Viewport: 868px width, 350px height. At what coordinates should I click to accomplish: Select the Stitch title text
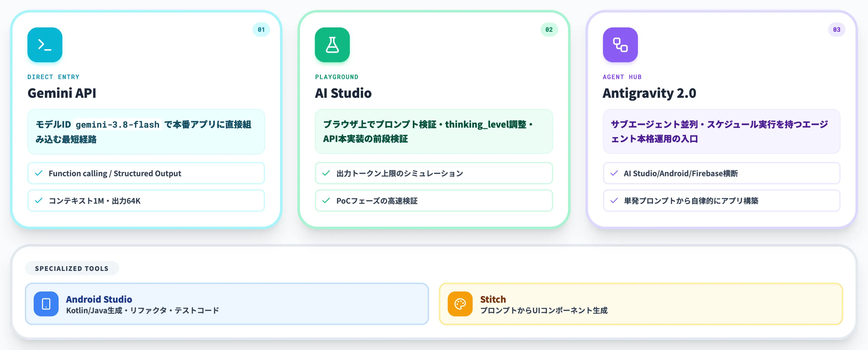tap(493, 299)
